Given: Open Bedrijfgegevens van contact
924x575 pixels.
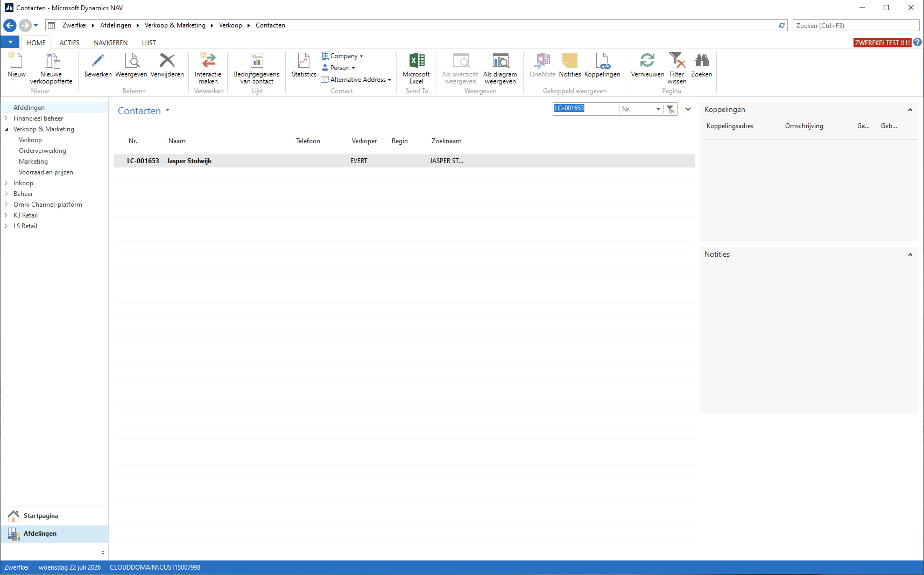Looking at the screenshot, I should 257,68.
